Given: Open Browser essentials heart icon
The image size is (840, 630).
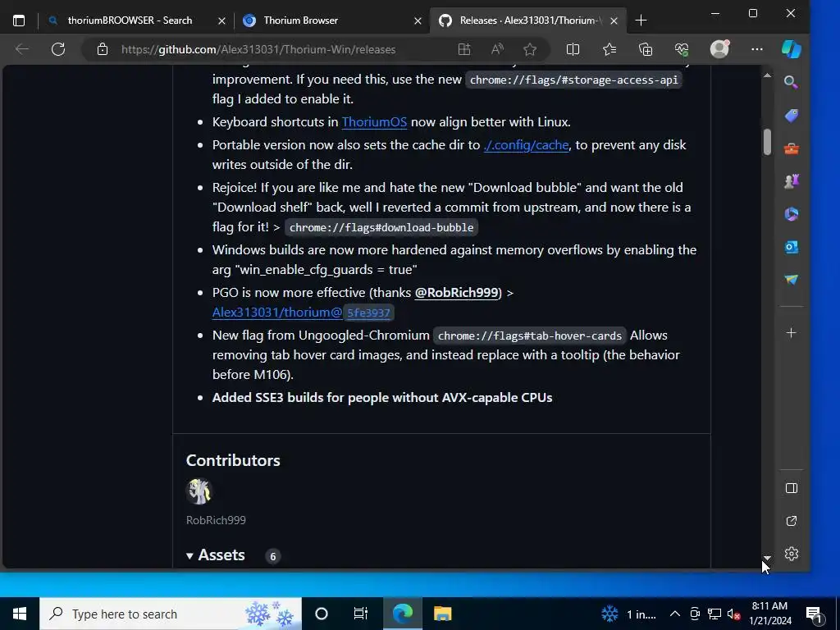Looking at the screenshot, I should (x=682, y=49).
